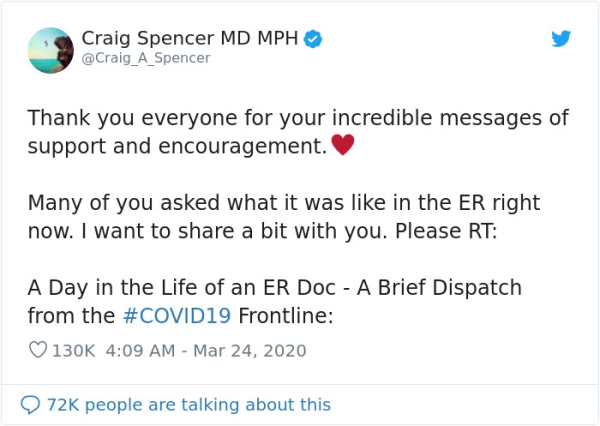Click the Twitter bird logo
This screenshot has height=426, width=600.
(x=562, y=38)
